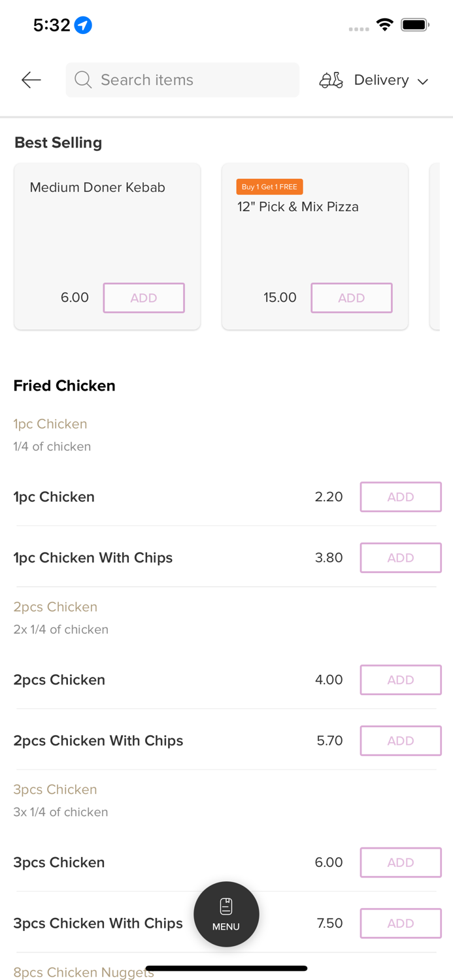This screenshot has width=453, height=980.
Task: Add Medium Doner Kebab to order
Action: (144, 298)
